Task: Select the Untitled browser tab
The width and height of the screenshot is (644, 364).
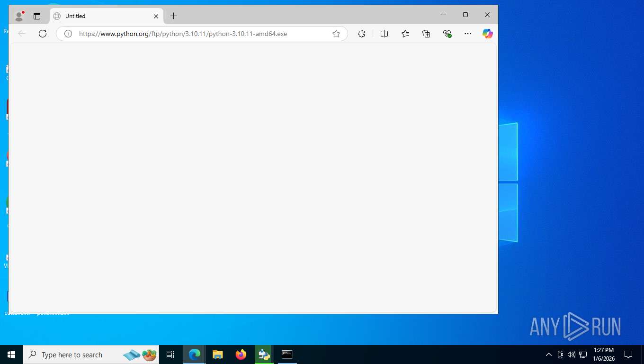Action: tap(106, 16)
